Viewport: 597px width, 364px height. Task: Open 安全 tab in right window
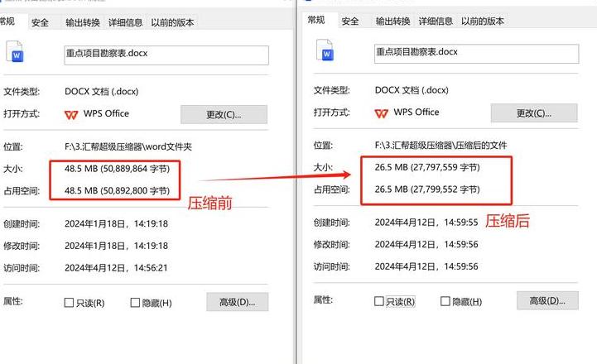350,21
